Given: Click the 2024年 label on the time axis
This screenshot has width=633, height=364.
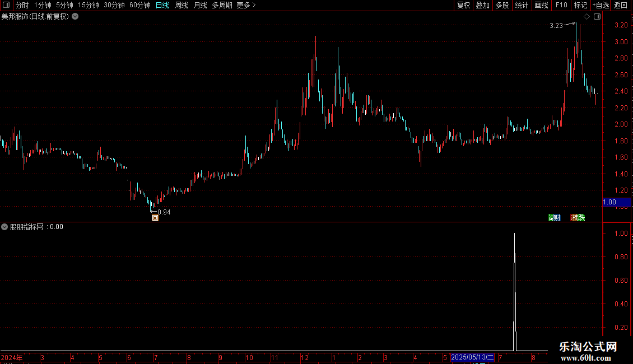Looking at the screenshot, I should pyautogui.click(x=12, y=358).
